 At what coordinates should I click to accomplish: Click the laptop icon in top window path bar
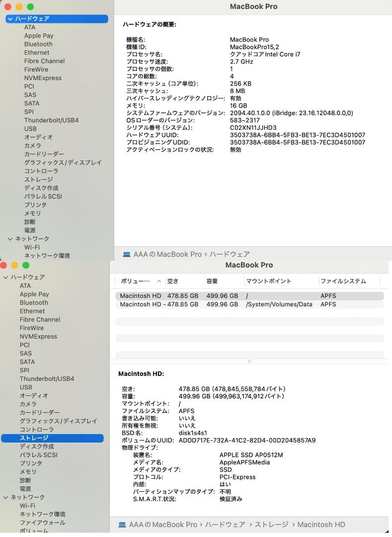(x=127, y=255)
